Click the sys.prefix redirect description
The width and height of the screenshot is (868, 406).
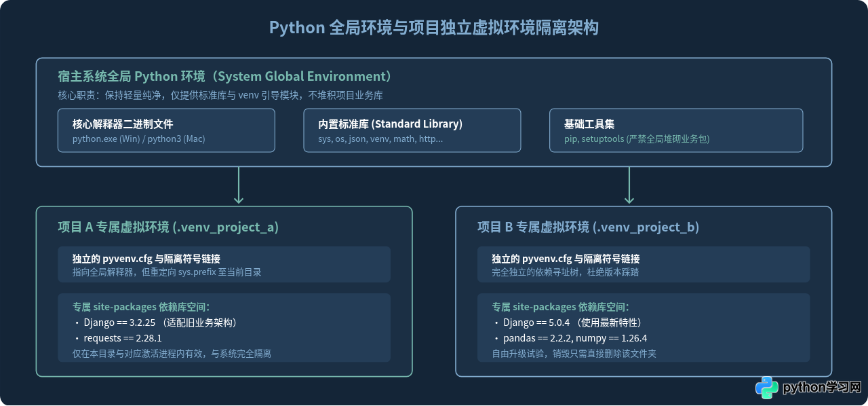point(167,272)
